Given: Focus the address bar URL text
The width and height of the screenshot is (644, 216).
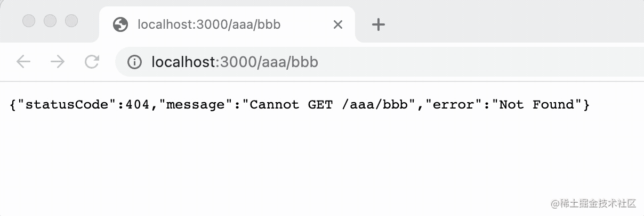Looking at the screenshot, I should point(235,62).
